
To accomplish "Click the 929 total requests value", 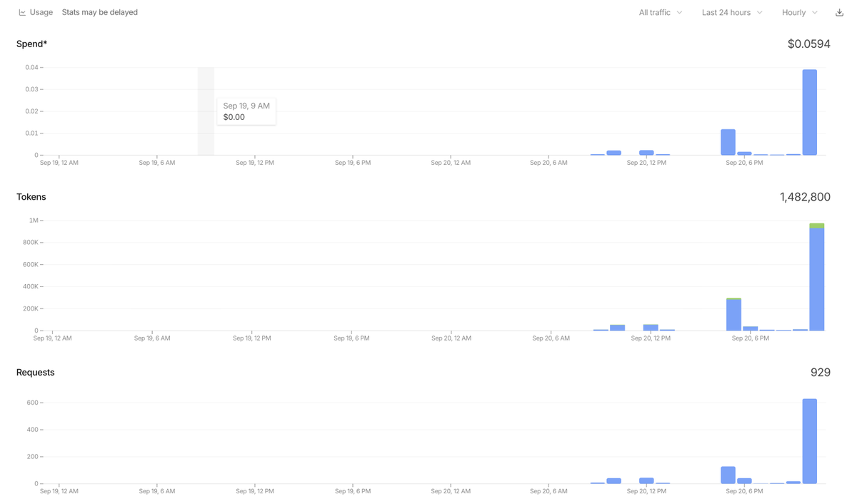I will 821,373.
